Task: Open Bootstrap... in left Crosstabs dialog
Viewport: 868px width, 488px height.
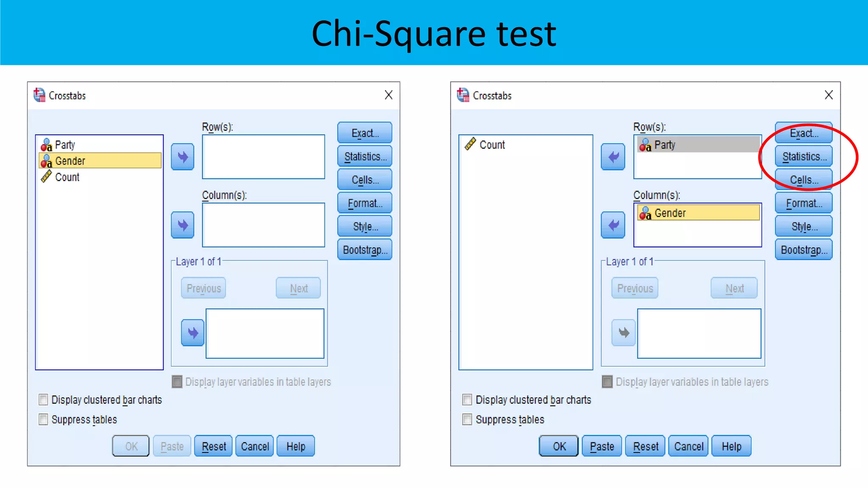Action: (x=365, y=250)
